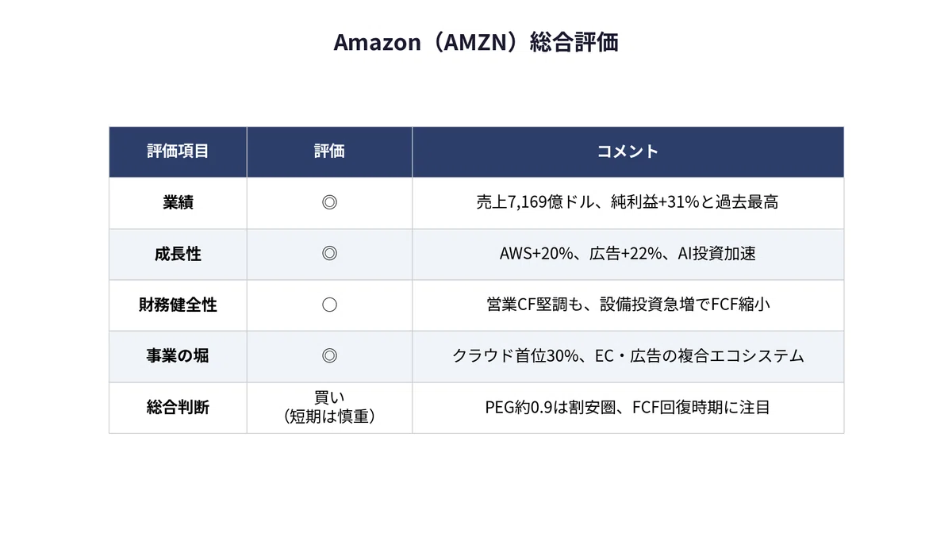The height and width of the screenshot is (560, 952).
Task: Click the 営業CF堅調も comment cell
Action: tap(628, 305)
